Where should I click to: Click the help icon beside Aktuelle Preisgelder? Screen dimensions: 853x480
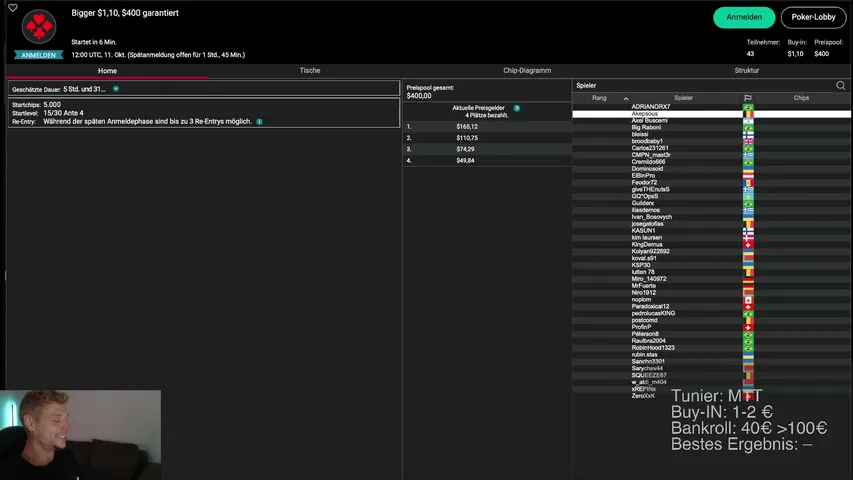pyautogui.click(x=517, y=108)
